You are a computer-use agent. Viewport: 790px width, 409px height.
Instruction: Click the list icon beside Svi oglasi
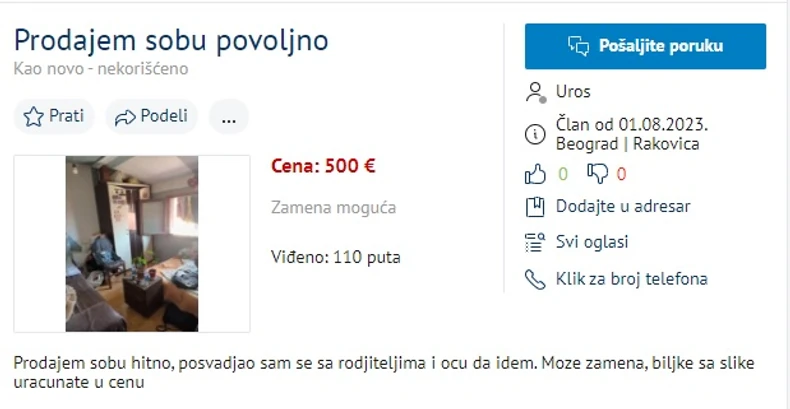click(535, 242)
